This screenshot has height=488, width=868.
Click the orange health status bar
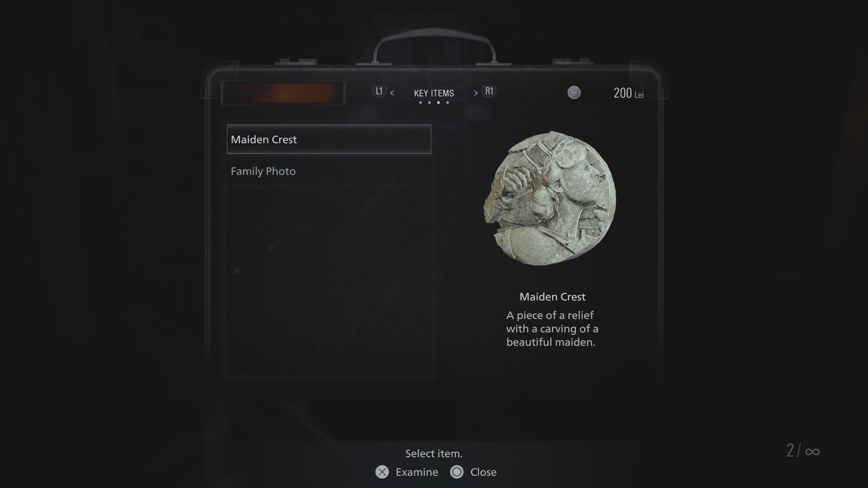(283, 93)
